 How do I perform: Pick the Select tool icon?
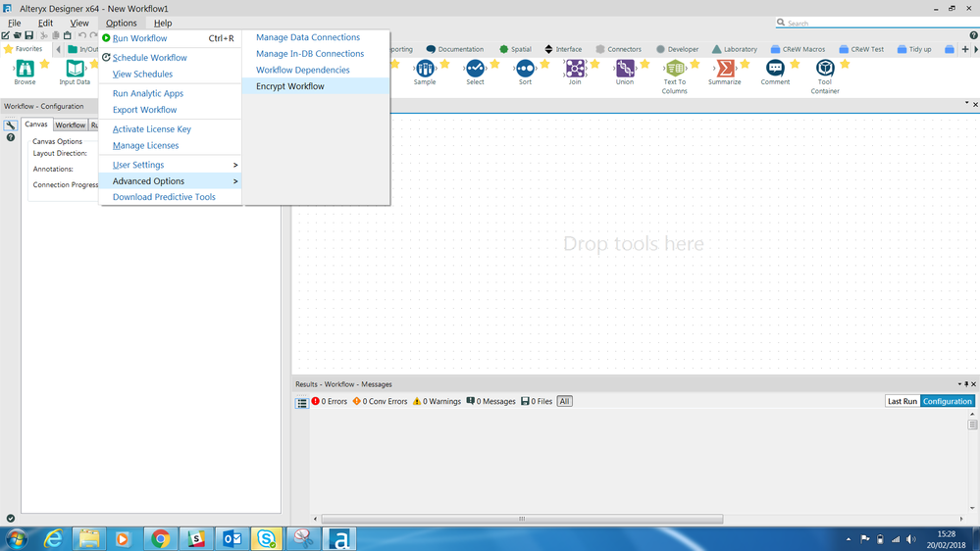coord(475,68)
